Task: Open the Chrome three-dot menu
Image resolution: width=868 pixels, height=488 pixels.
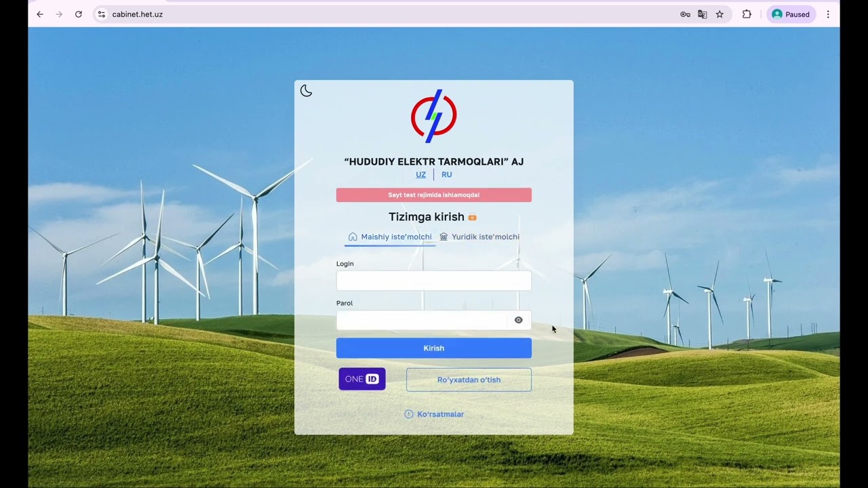Action: [x=828, y=14]
